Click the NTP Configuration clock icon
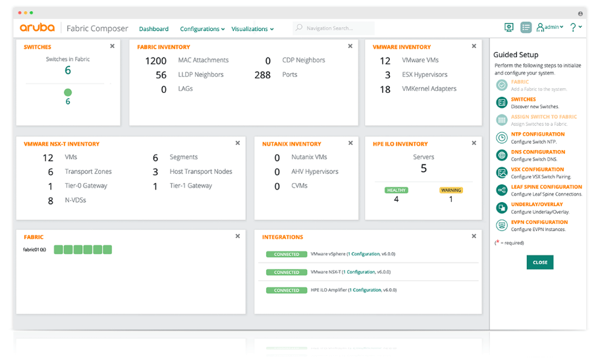 (502, 138)
